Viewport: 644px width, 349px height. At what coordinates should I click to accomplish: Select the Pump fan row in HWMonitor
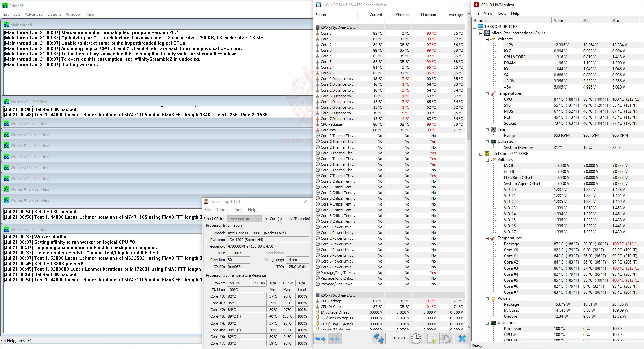point(555,135)
